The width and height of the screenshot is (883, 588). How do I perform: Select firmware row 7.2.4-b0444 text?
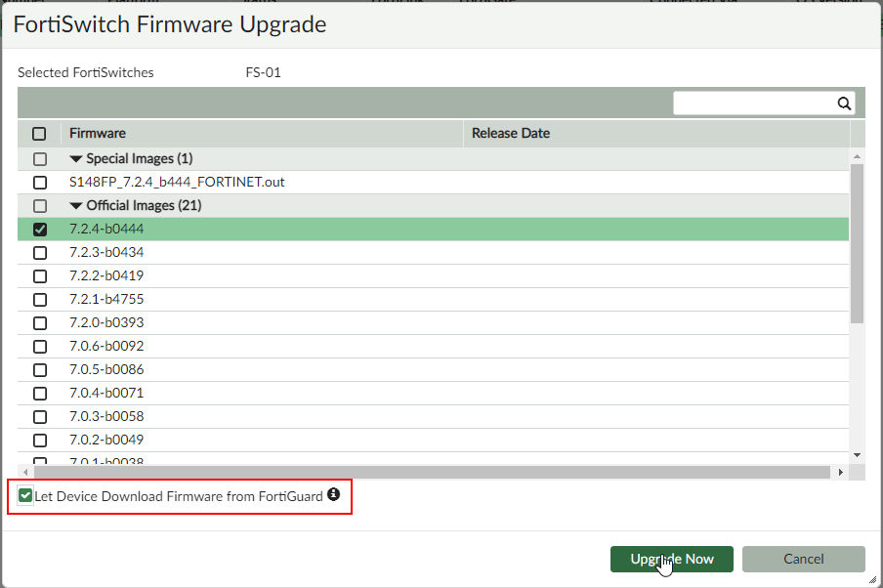click(x=106, y=230)
